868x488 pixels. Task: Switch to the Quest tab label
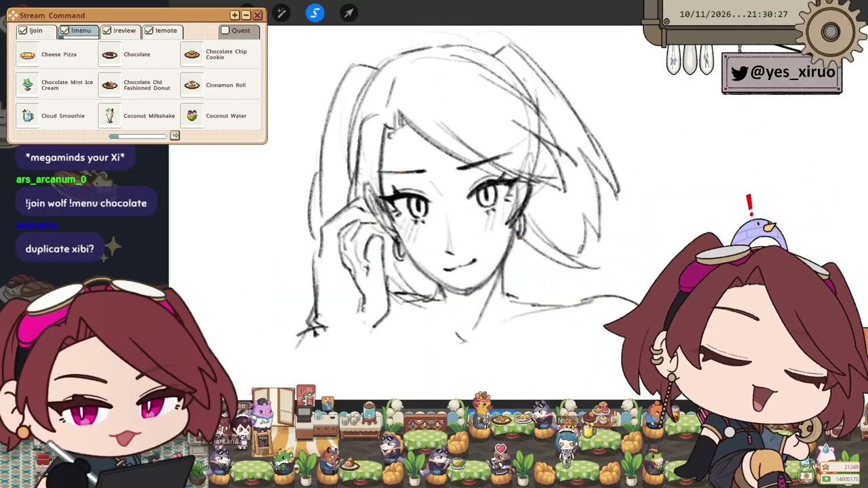tap(241, 30)
